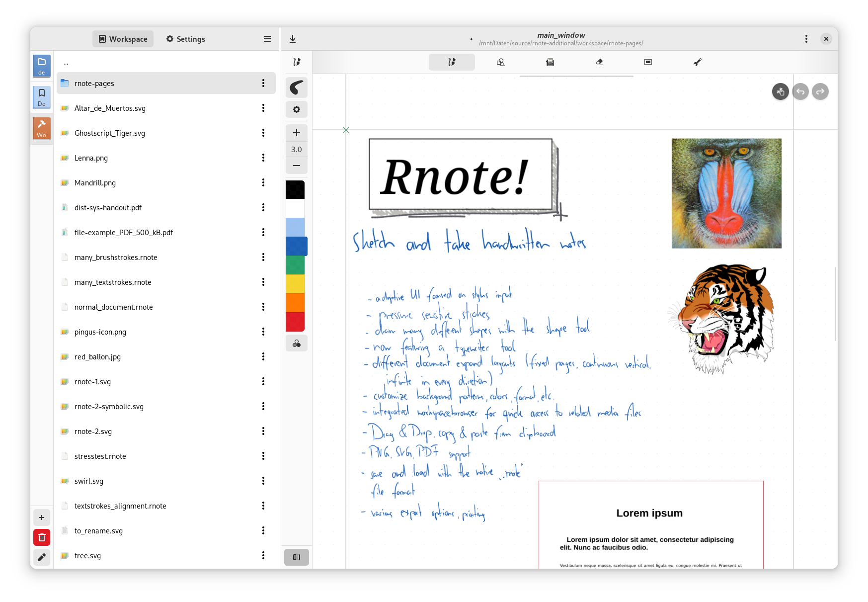Open textstrokes_alignment.rnote file

coord(166,506)
